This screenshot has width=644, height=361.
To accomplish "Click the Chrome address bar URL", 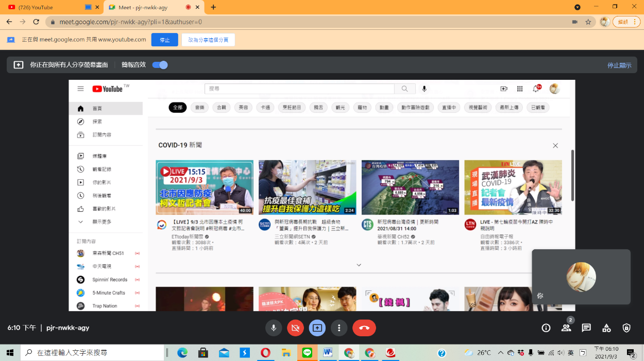I will click(x=131, y=22).
